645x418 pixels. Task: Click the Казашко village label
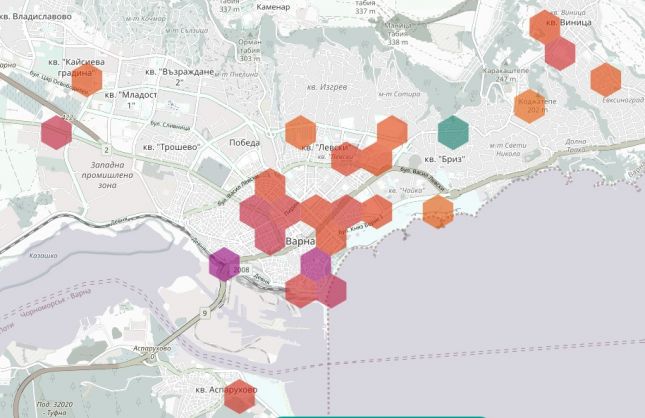point(43,256)
